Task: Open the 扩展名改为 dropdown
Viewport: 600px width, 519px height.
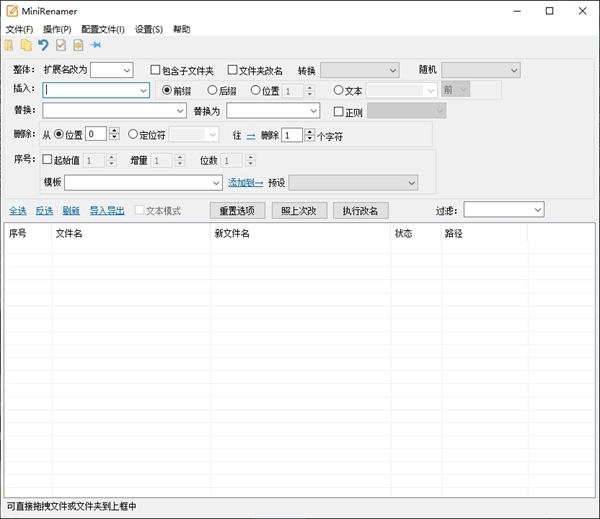Action: click(x=112, y=70)
